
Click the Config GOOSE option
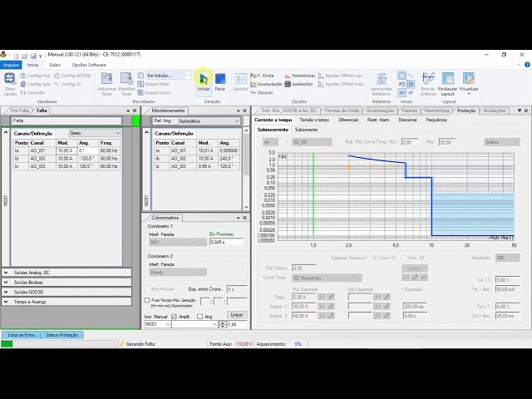pos(72,76)
